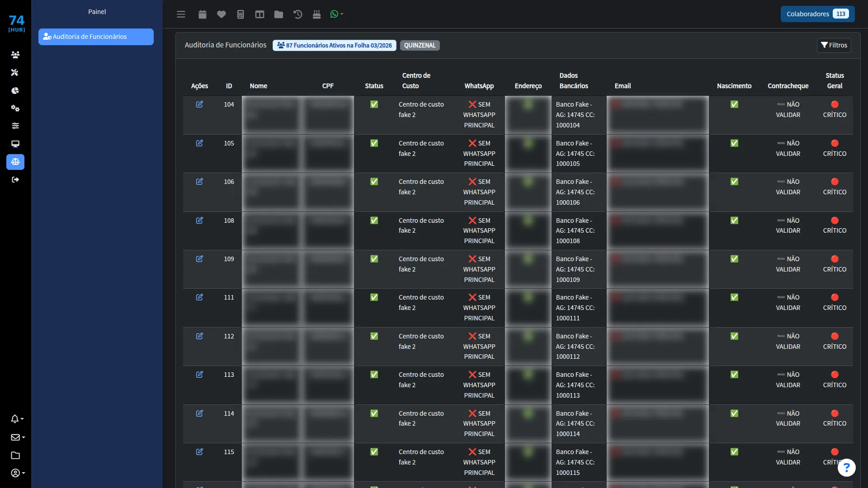868x488 pixels.
Task: Click the help question mark button
Action: click(846, 468)
